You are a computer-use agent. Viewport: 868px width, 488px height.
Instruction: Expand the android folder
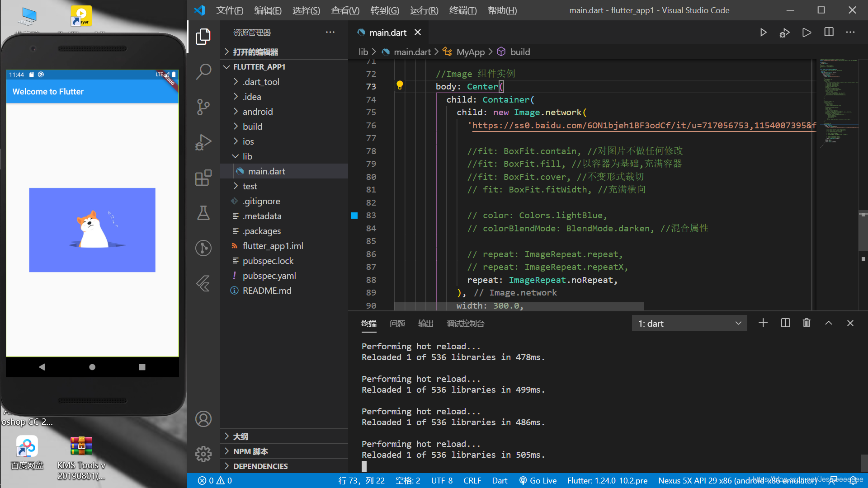point(283,112)
